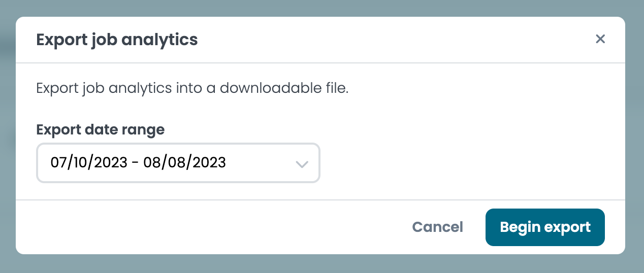Viewport: 644px width, 273px height.
Task: Choose the gray Cancel text button
Action: [437, 227]
